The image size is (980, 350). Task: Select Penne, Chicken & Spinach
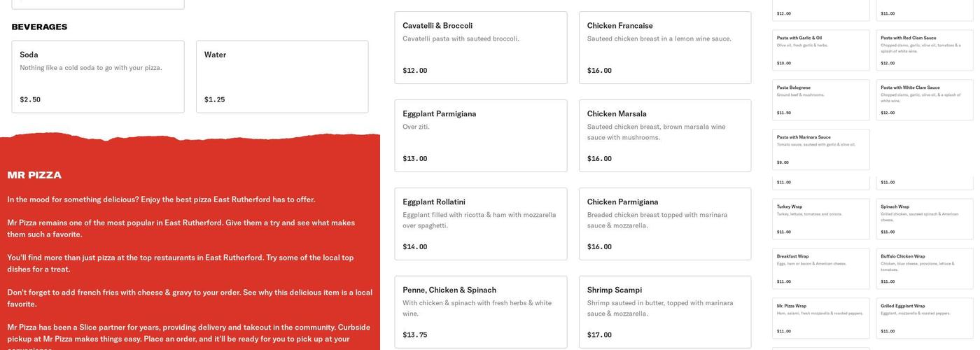481,312
